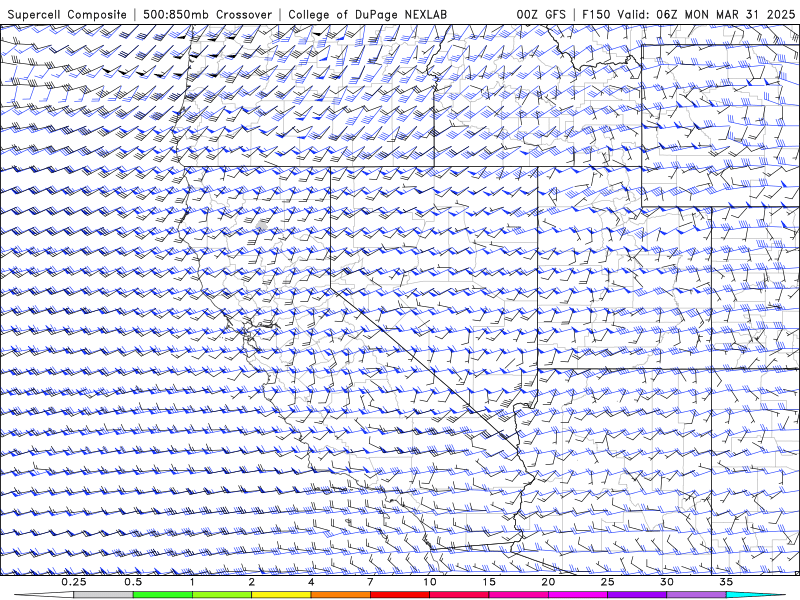
Task: Click the bright green color bar segment
Action: [x=163, y=595]
